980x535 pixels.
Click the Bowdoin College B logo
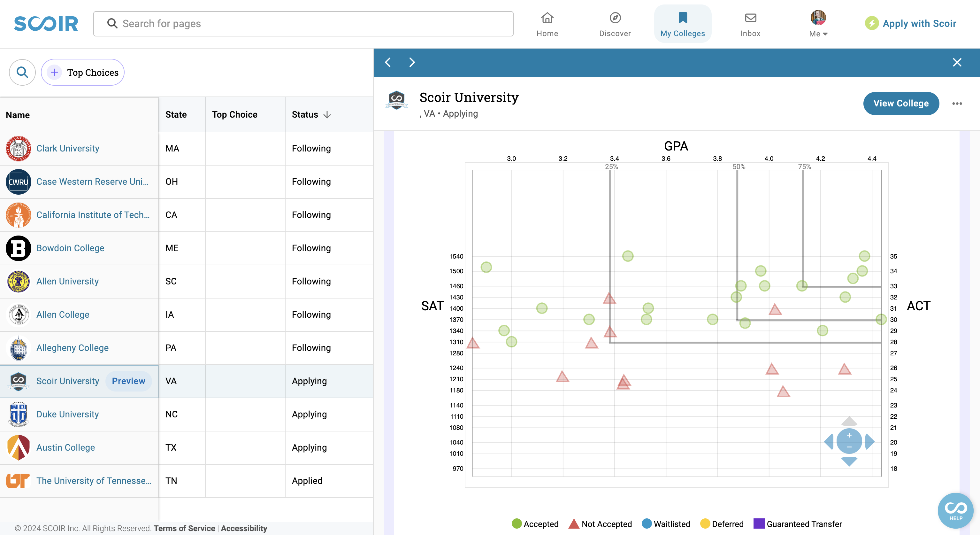point(18,248)
